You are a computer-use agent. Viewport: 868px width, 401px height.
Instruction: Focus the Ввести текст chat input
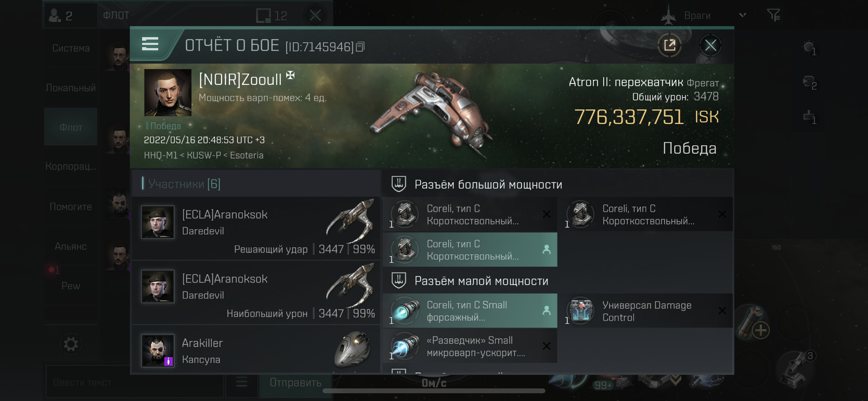[x=135, y=383]
